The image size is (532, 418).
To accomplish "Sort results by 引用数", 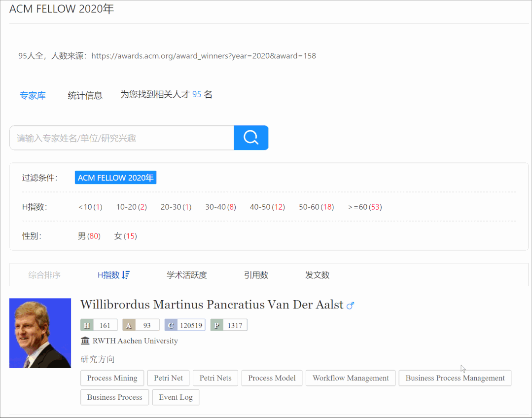I will (x=256, y=275).
